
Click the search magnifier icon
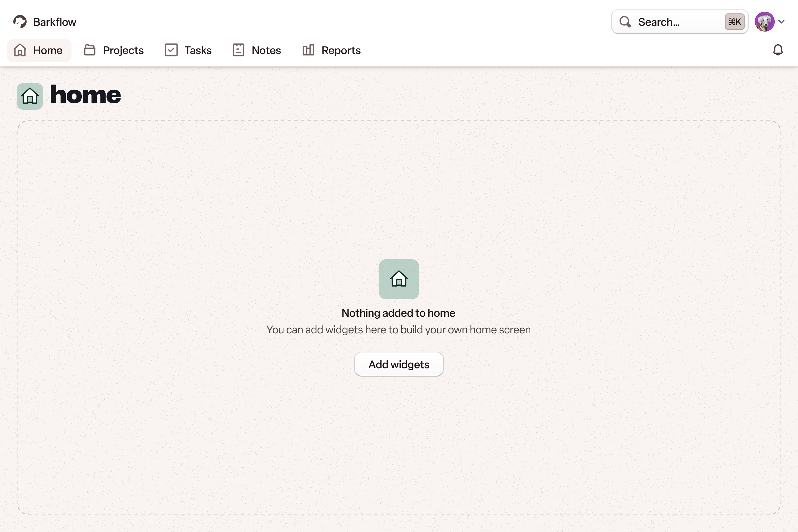point(625,22)
